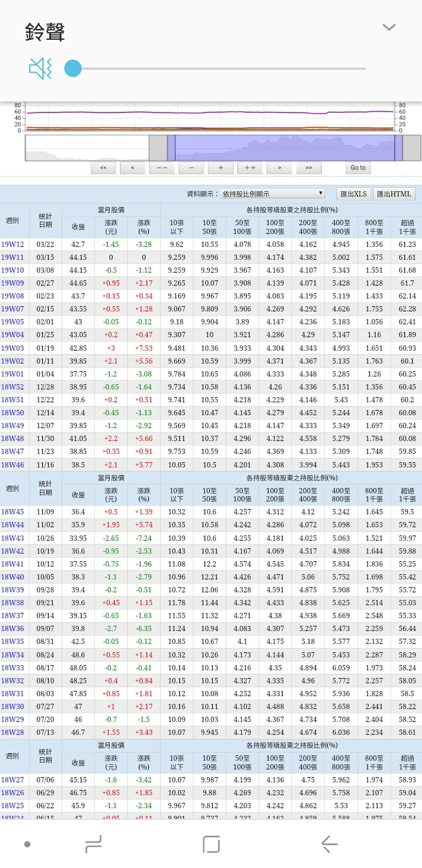Open week link 18W37
422x868 pixels.
12,616
